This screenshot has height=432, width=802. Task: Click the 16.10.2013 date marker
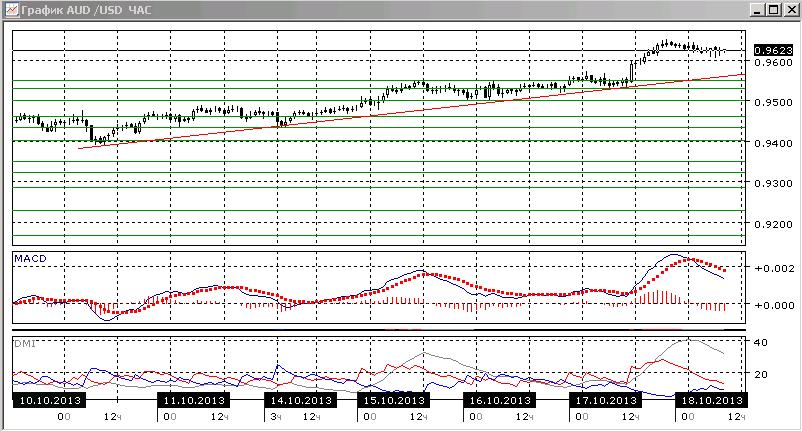tap(500, 400)
